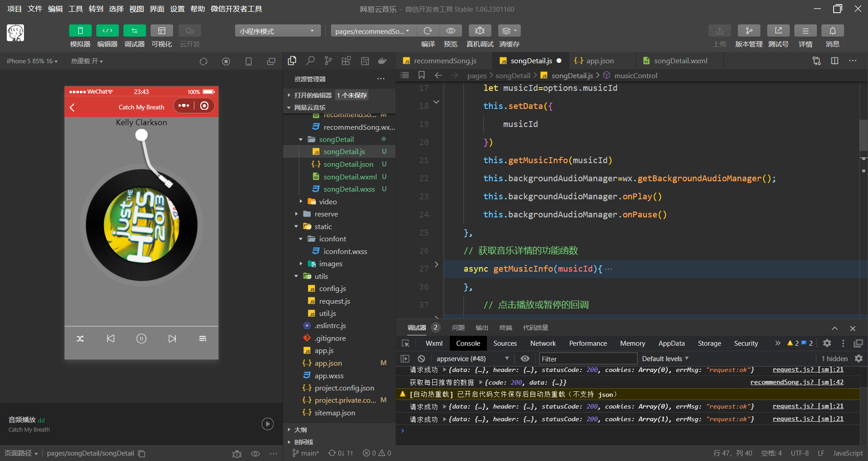Toggle the debugger panel button
The height and width of the screenshot is (461, 868).
(134, 31)
